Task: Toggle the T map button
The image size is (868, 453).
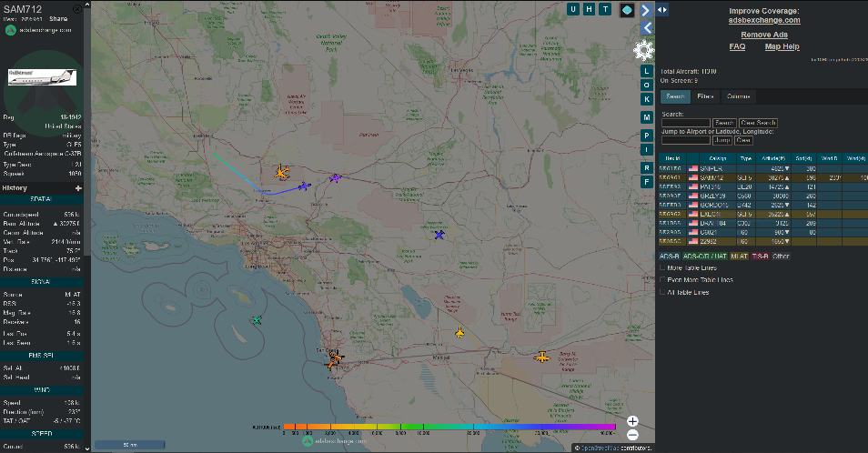Action: (605, 9)
